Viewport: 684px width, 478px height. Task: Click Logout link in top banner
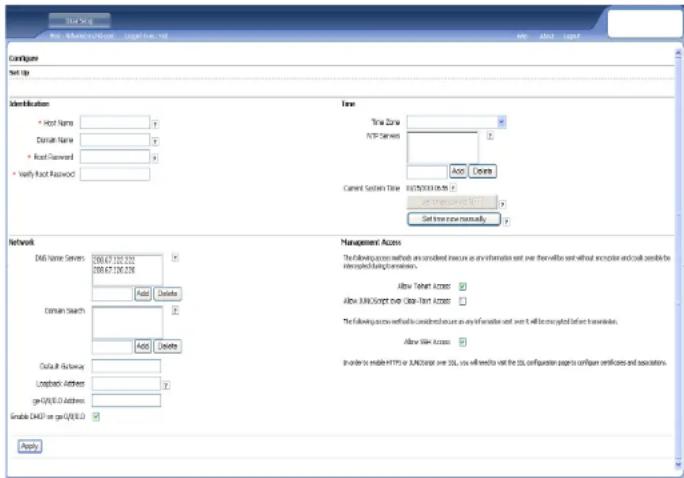pos(571,36)
